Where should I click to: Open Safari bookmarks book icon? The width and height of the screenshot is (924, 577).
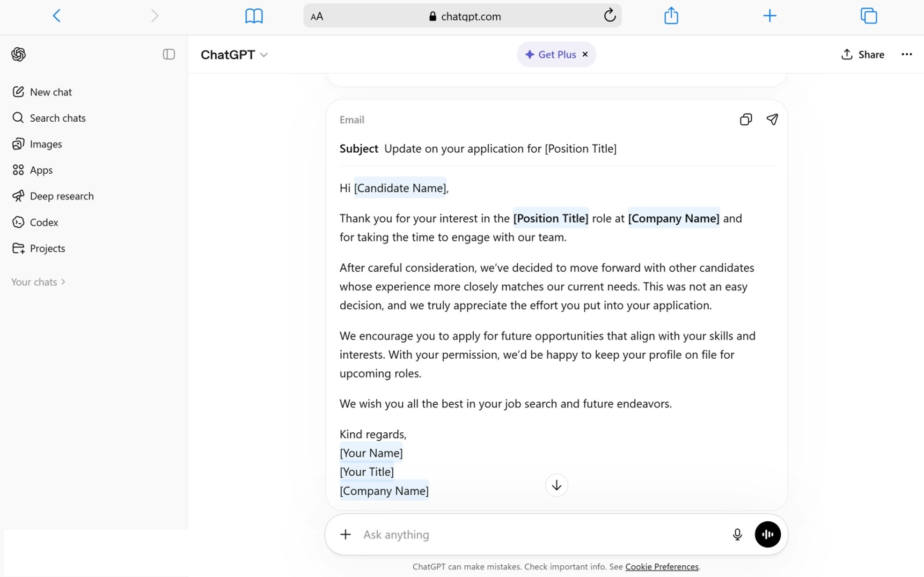[x=254, y=16]
